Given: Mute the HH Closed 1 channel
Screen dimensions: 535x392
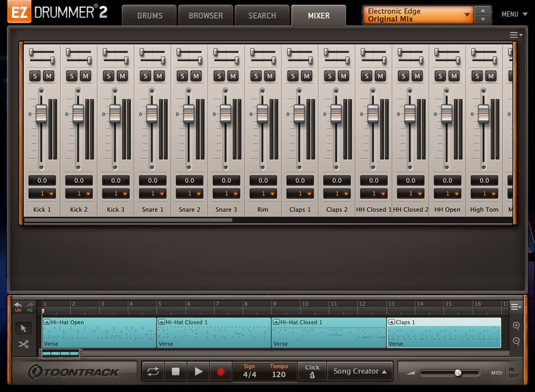Looking at the screenshot, I should 381,76.
